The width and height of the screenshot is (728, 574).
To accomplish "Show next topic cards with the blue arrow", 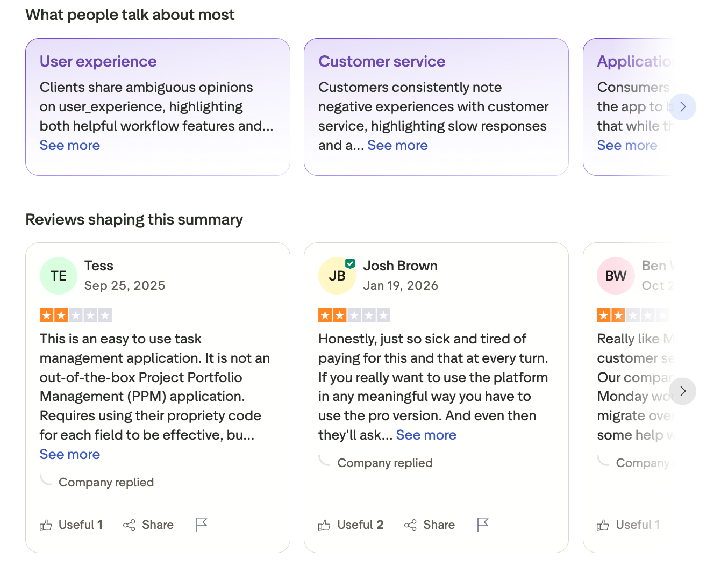I will coord(683,107).
